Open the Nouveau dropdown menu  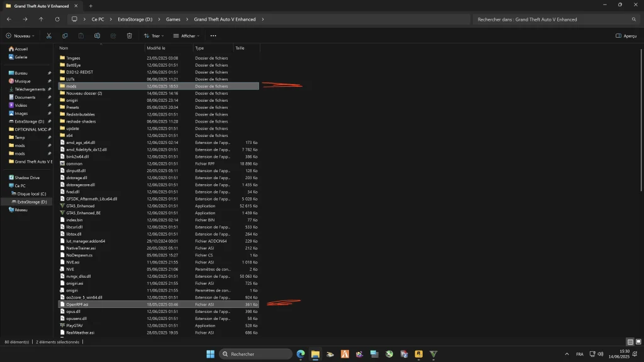coord(20,36)
